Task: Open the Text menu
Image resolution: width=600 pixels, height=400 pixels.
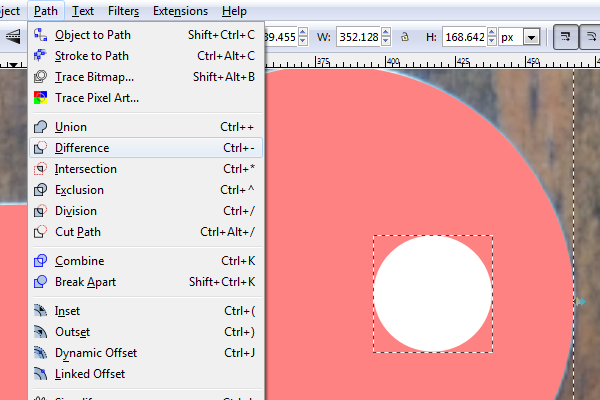Action: click(83, 11)
